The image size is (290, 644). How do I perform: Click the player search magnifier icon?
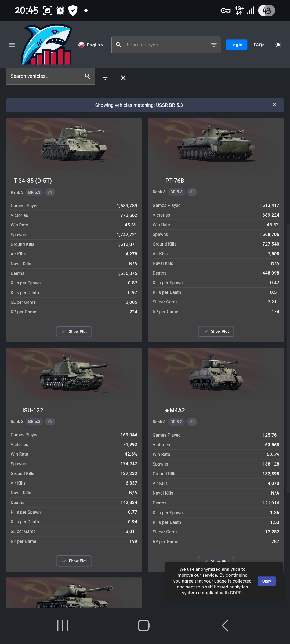[118, 45]
